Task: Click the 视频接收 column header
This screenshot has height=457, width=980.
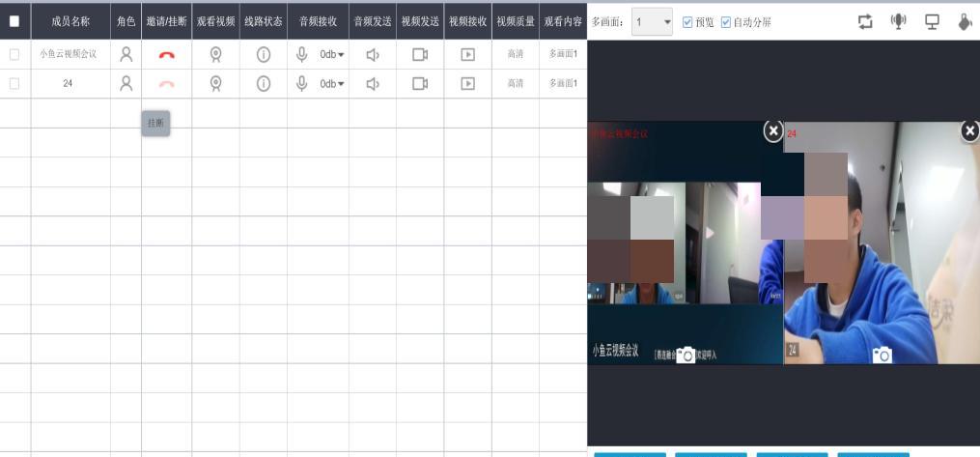Action: pos(467,21)
